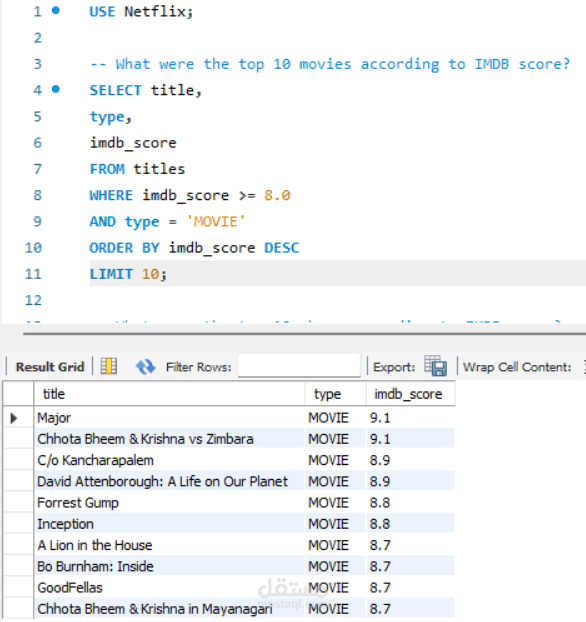Sort by the imdb_score column header

[x=410, y=394]
